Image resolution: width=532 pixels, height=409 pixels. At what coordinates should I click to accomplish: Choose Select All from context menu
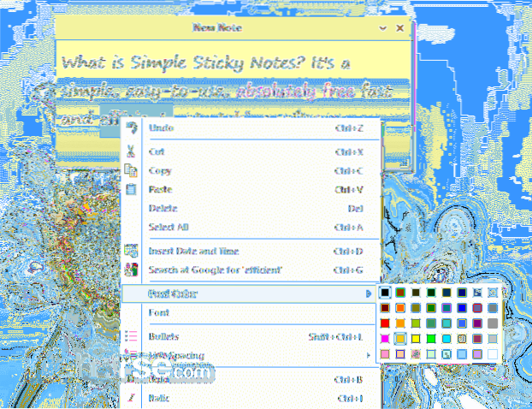168,227
